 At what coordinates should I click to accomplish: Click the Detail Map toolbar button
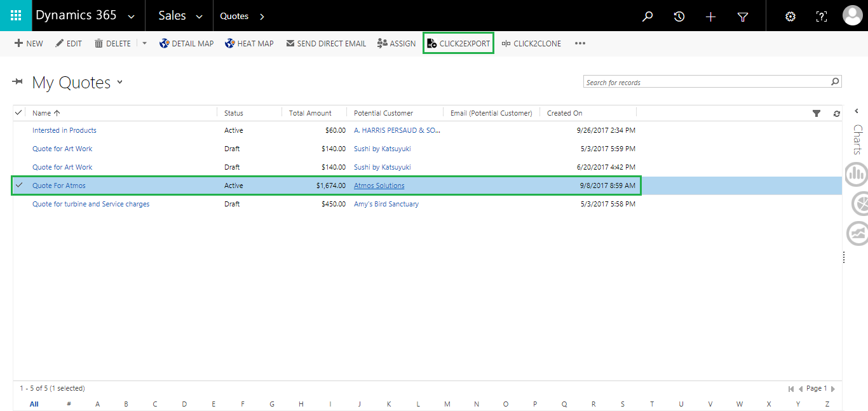point(186,44)
